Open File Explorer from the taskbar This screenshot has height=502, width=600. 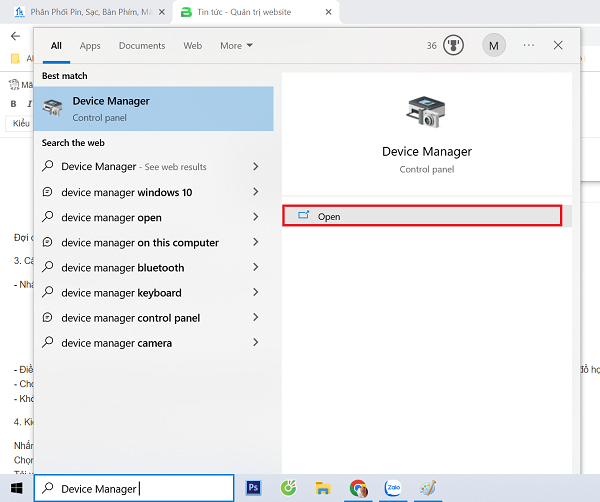pos(323,488)
